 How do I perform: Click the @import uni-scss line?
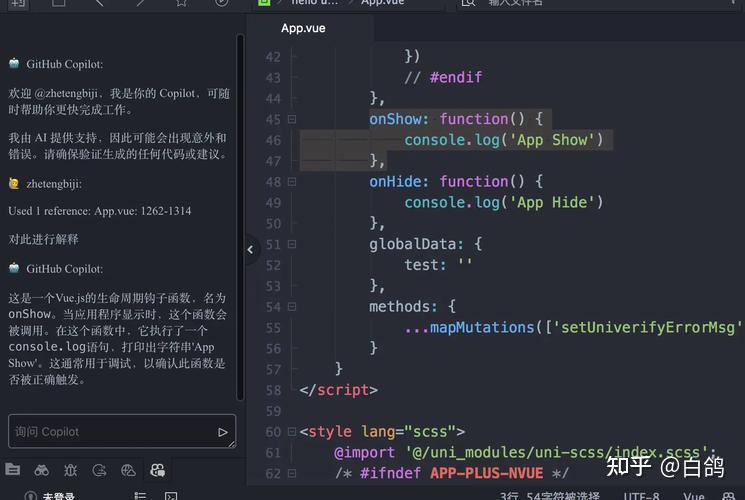(x=525, y=452)
